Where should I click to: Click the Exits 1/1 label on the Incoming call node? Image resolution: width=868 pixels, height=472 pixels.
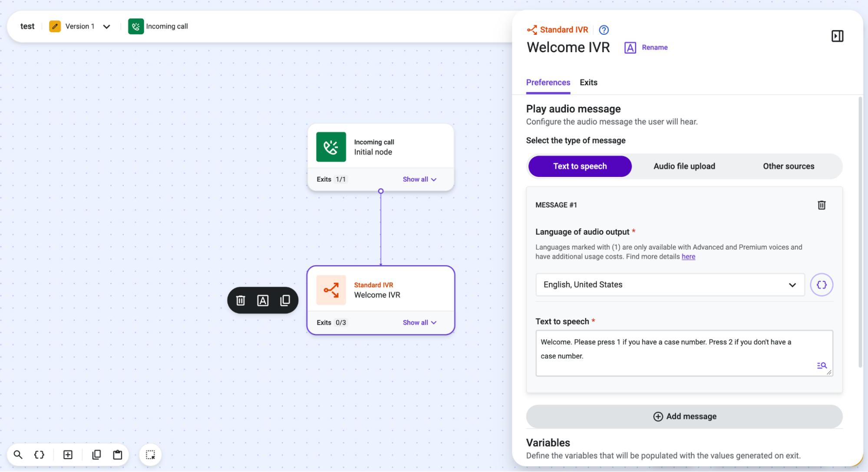pos(331,179)
